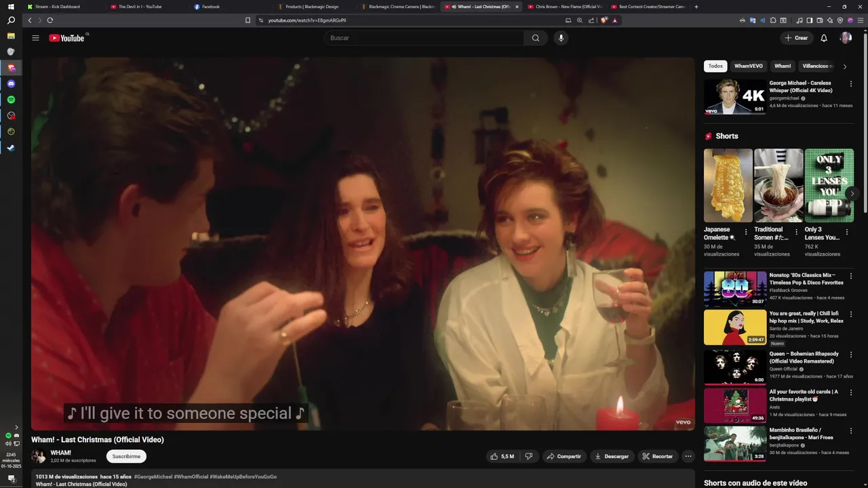
Task: Open the Traditional Somen short thumbnail
Action: point(778,185)
